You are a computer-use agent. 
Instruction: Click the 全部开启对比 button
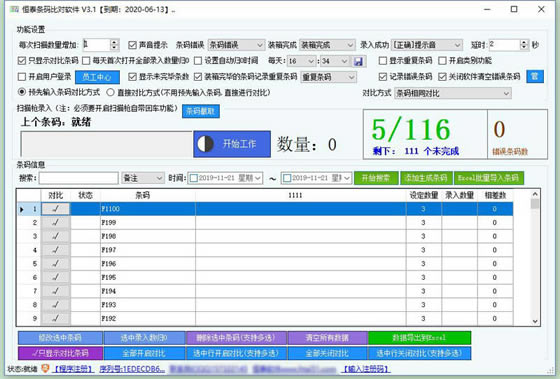click(x=144, y=353)
